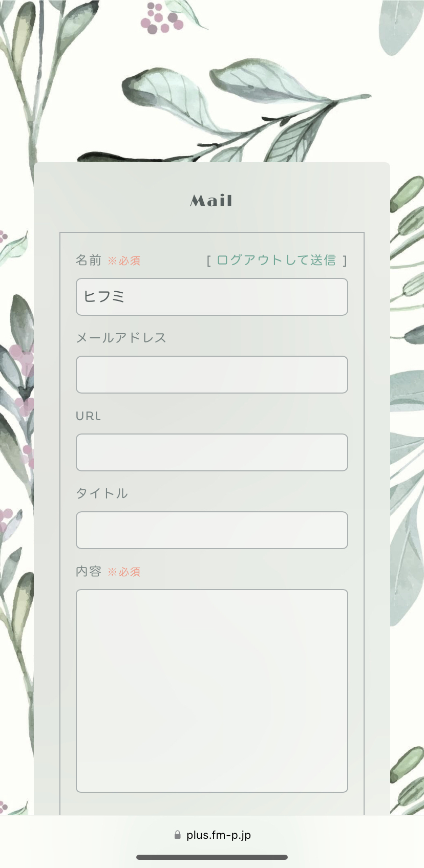424x868 pixels.
Task: Click the 名前 field label
Action: coord(89,261)
